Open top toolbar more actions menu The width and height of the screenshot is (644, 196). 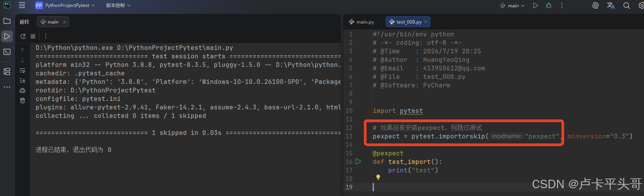click(562, 5)
